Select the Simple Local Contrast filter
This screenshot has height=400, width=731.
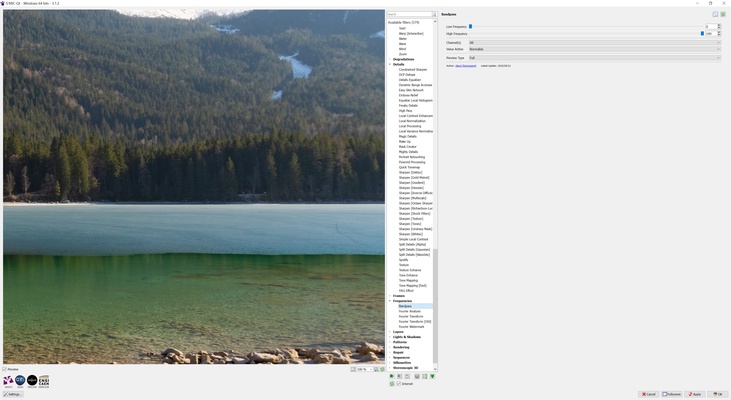point(413,239)
